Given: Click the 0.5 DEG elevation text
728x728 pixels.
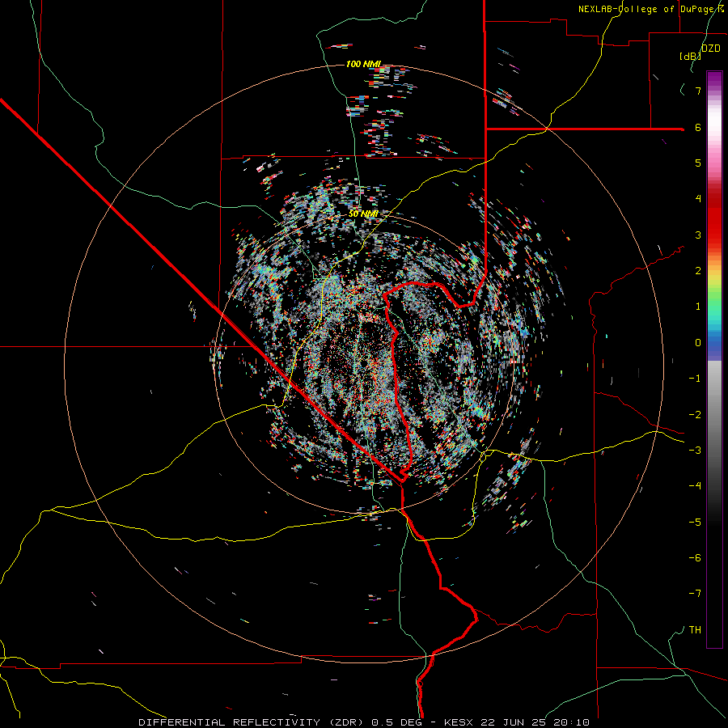Looking at the screenshot, I should (396, 722).
